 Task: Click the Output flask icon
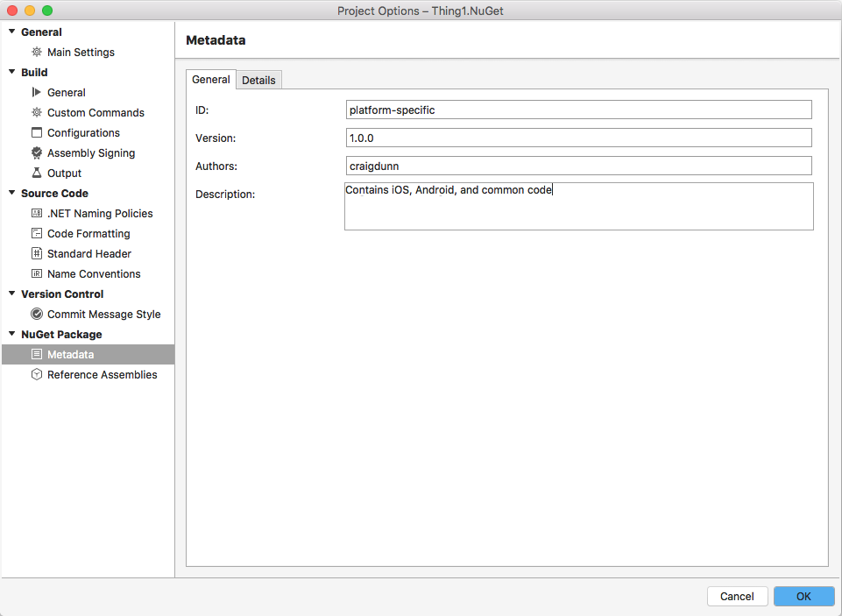pyautogui.click(x=37, y=173)
